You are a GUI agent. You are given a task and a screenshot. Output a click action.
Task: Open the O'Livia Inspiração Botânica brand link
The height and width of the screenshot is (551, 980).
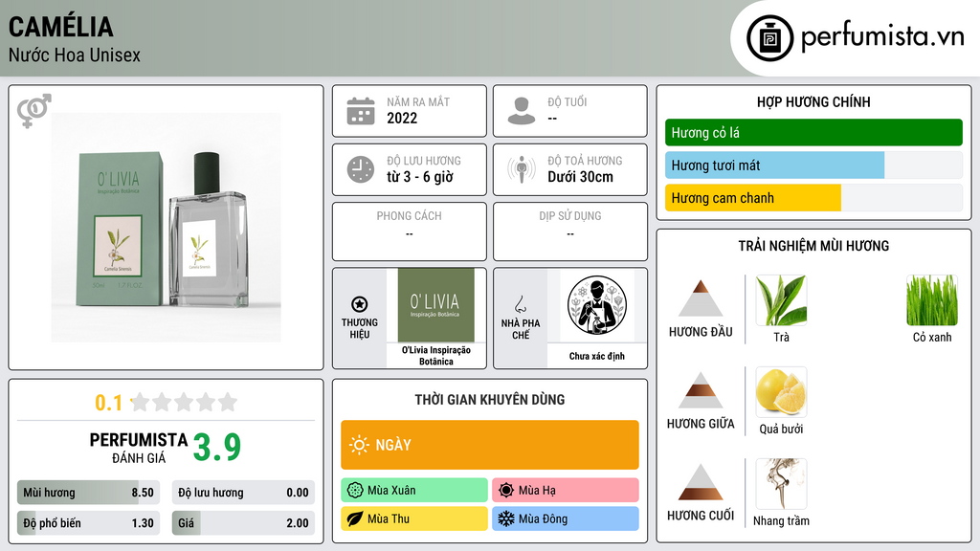pos(436,356)
